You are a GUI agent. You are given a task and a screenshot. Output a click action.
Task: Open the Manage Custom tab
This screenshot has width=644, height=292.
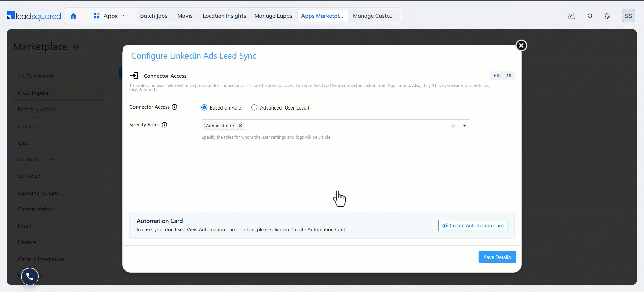[373, 16]
